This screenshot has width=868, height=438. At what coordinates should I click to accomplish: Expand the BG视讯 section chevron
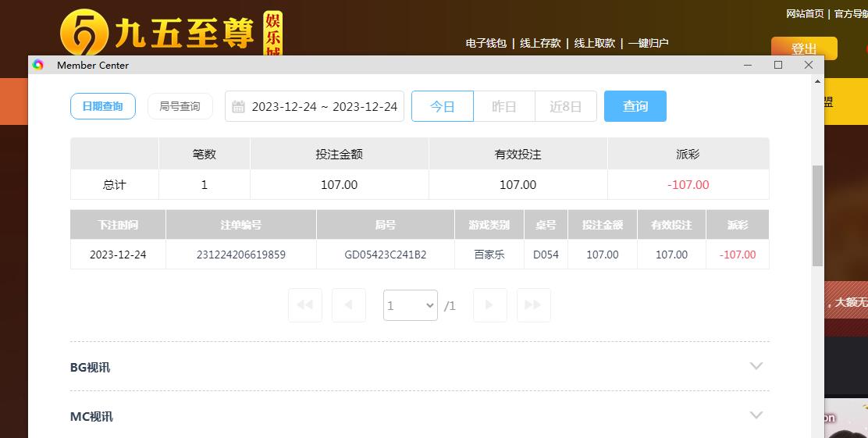tap(756, 366)
